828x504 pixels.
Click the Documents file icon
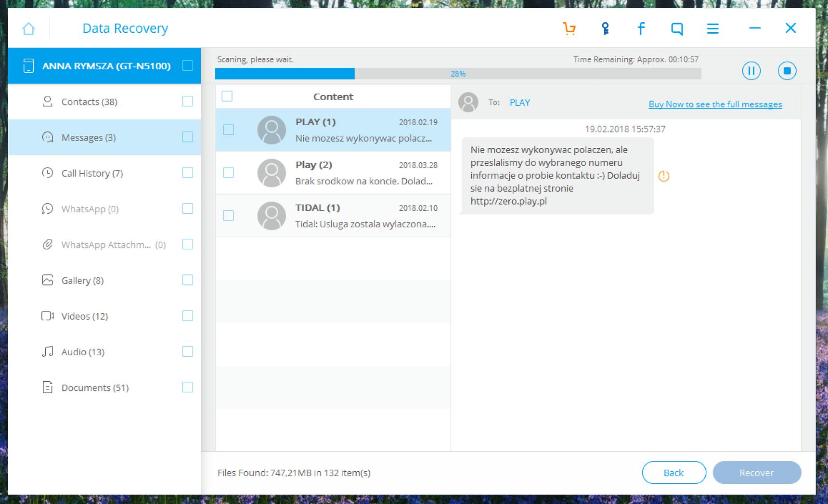[47, 387]
